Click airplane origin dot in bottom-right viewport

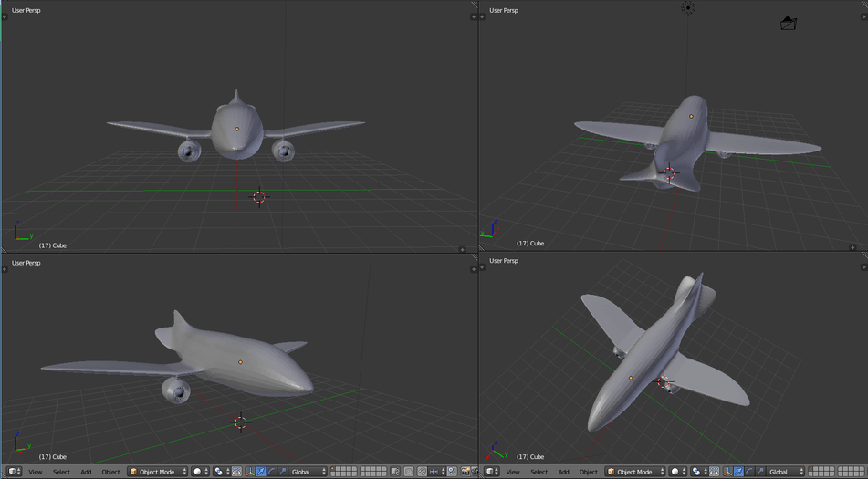click(631, 379)
